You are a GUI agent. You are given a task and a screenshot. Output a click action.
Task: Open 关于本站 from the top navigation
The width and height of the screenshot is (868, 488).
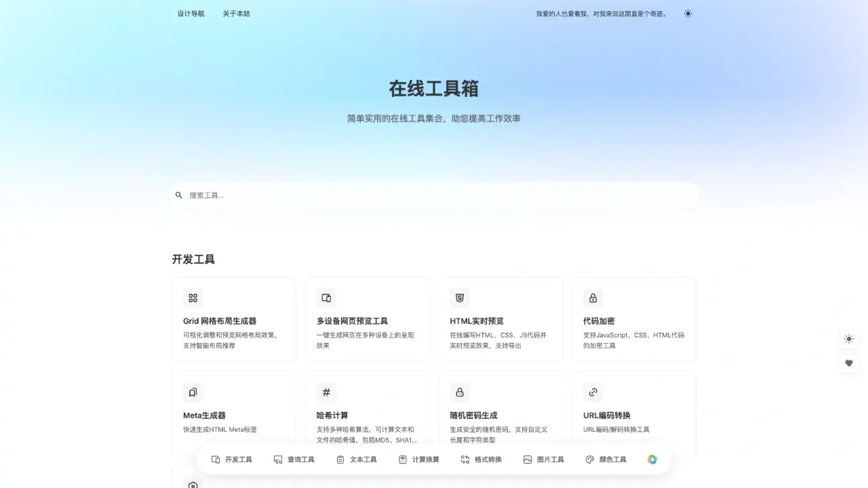pyautogui.click(x=236, y=14)
